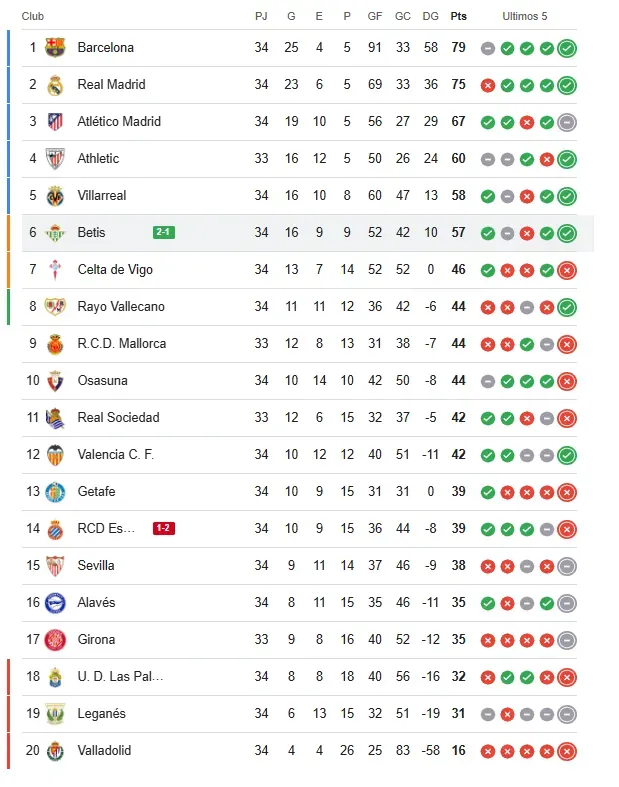Click the Real Madrid crest icon

point(55,85)
